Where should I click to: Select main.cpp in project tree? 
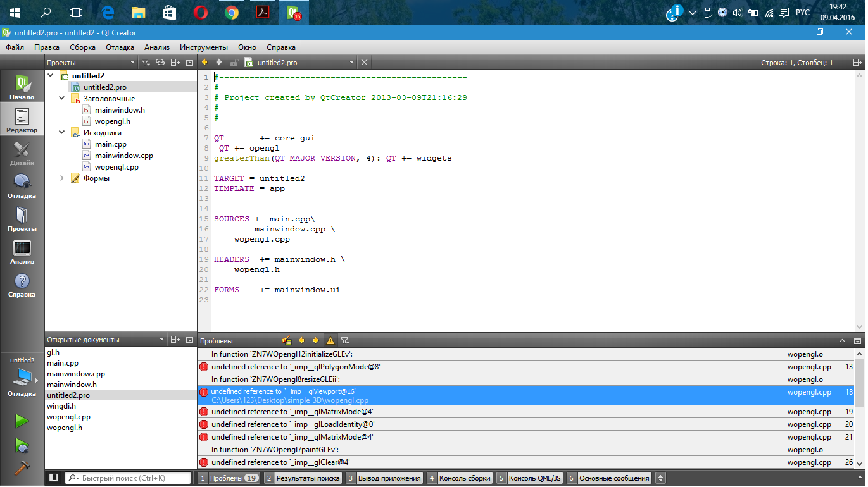tap(111, 144)
